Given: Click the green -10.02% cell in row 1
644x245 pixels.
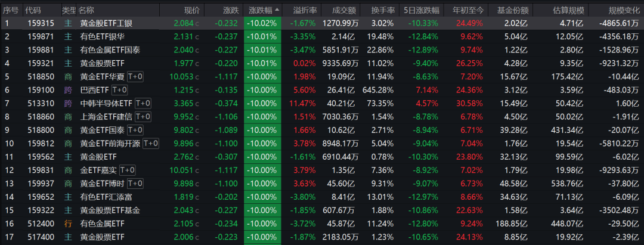Looking at the screenshot, I should coord(264,23).
